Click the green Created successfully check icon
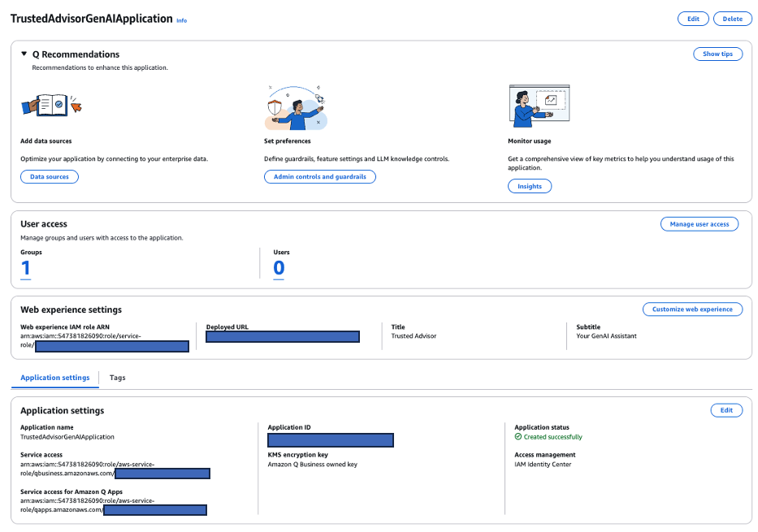 tap(518, 437)
